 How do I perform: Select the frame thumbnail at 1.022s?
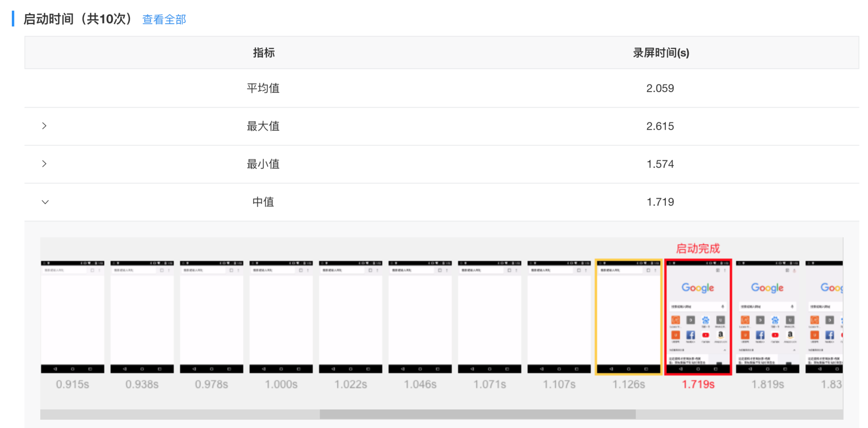(x=350, y=316)
